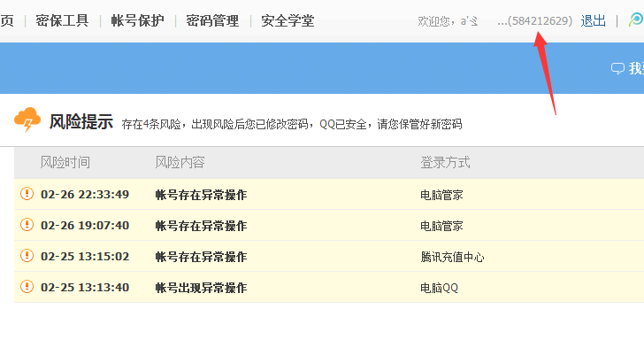644x340 pixels.
Task: Open the 密保工具 menu
Action: [62, 20]
